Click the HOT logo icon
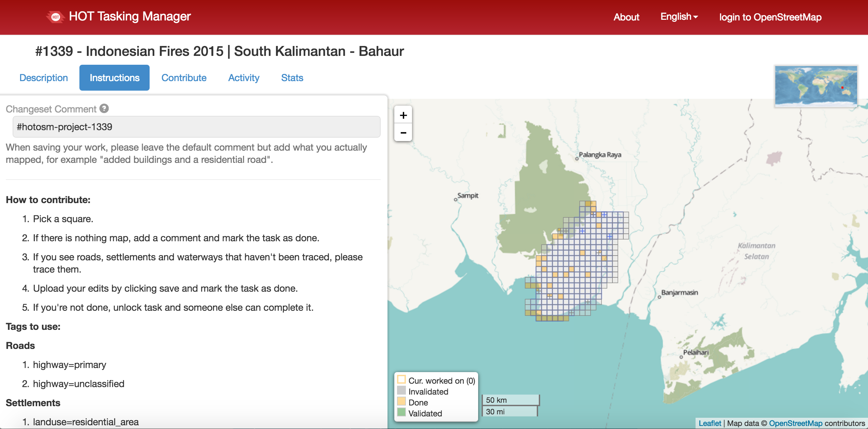Screen dimensions: 868x429 tap(56, 17)
